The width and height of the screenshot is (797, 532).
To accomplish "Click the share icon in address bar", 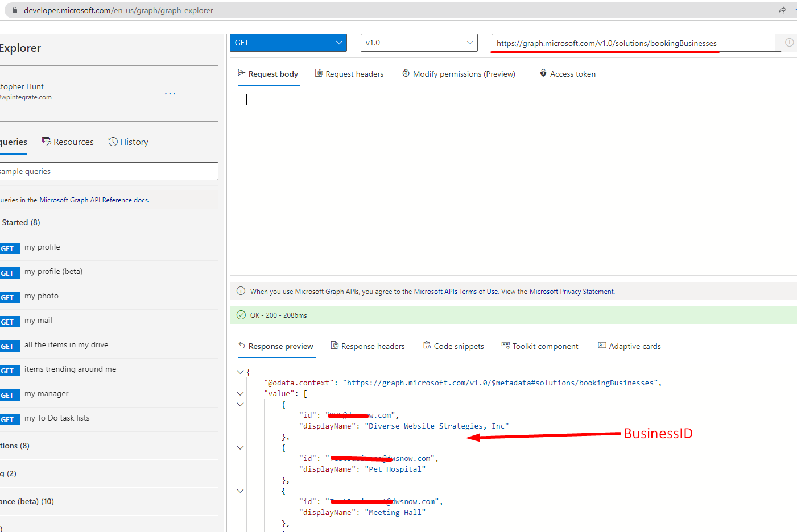I will (x=782, y=10).
